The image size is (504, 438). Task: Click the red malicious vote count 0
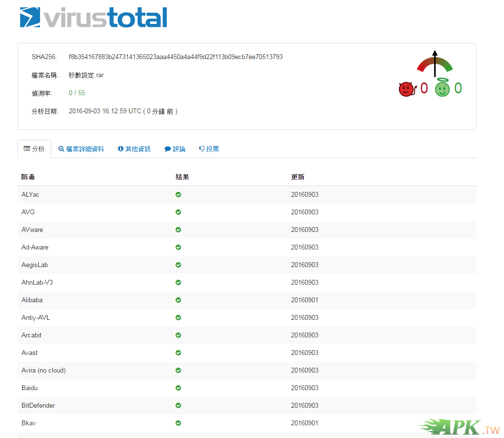tap(424, 88)
